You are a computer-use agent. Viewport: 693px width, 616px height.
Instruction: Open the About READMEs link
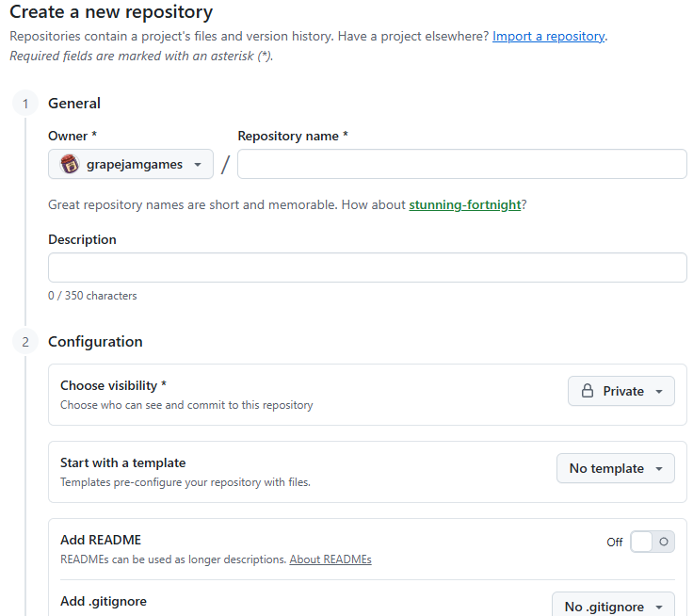click(x=330, y=559)
